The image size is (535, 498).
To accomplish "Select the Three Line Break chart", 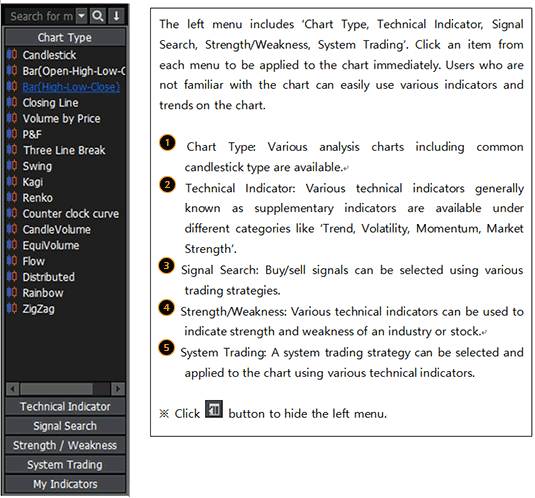I will (64, 150).
